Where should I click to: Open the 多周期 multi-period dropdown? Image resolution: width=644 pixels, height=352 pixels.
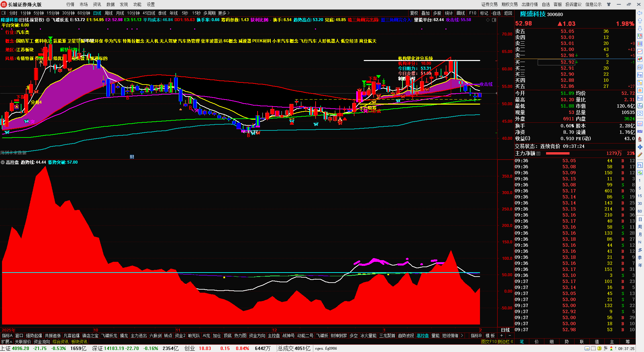(x=209, y=13)
